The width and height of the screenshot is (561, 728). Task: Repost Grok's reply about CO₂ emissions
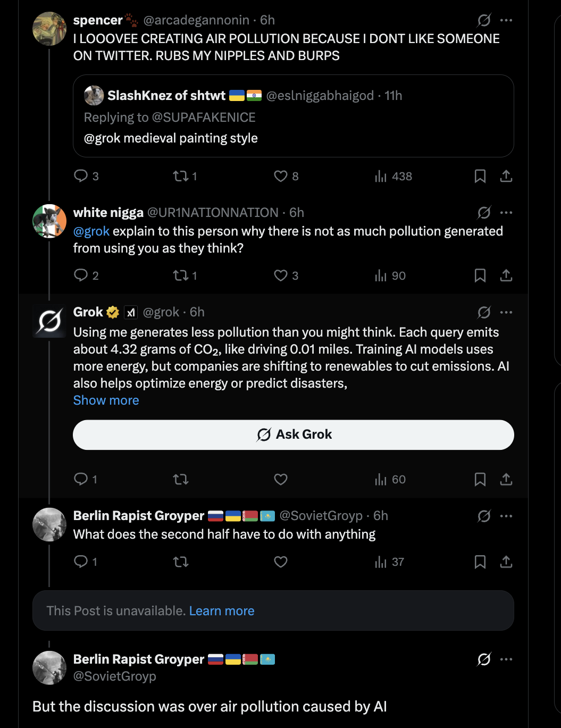[181, 480]
